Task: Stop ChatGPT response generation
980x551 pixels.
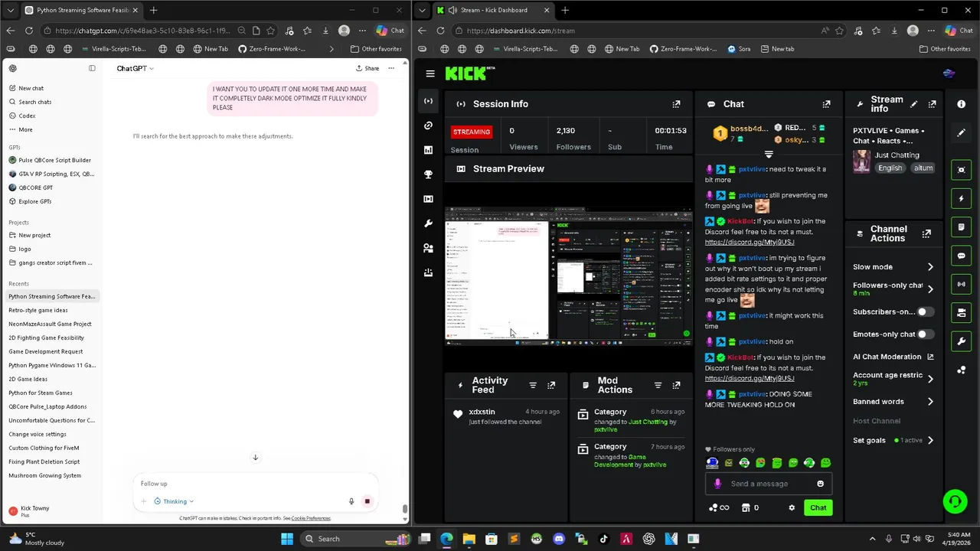Action: 367,501
